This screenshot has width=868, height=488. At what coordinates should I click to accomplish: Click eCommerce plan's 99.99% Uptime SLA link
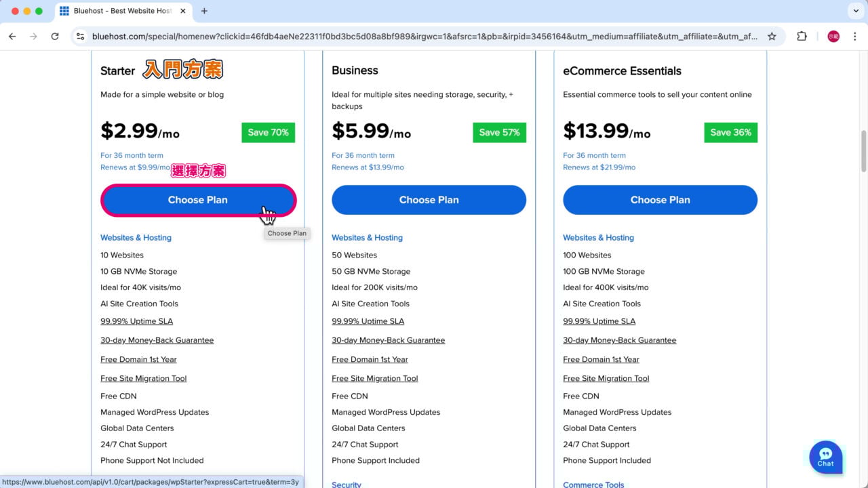pyautogui.click(x=599, y=321)
